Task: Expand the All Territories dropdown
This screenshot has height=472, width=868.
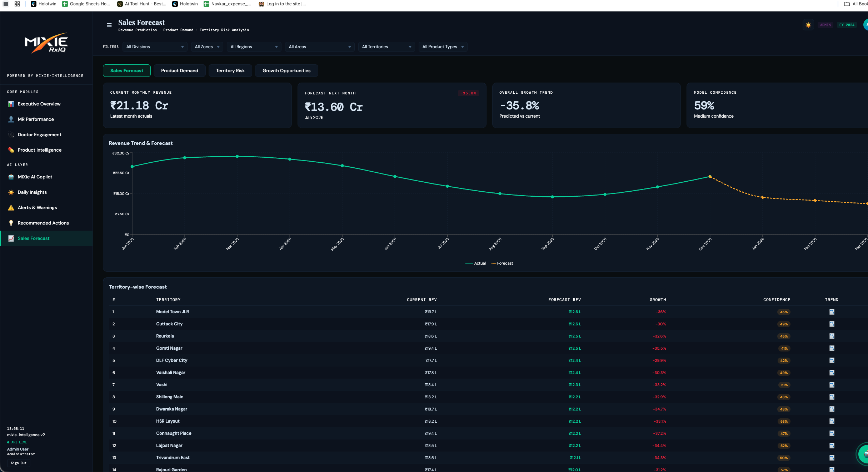Action: tap(386, 46)
